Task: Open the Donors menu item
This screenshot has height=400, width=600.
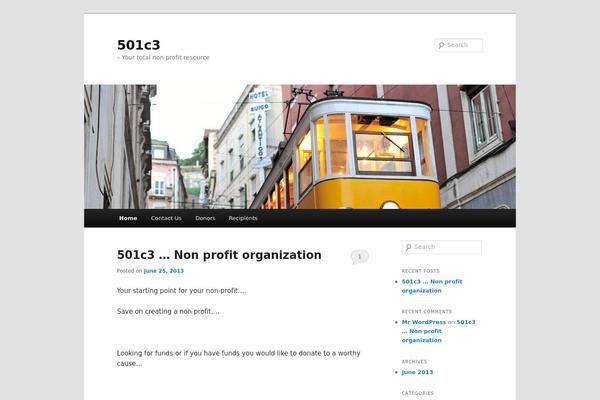Action: (x=205, y=218)
